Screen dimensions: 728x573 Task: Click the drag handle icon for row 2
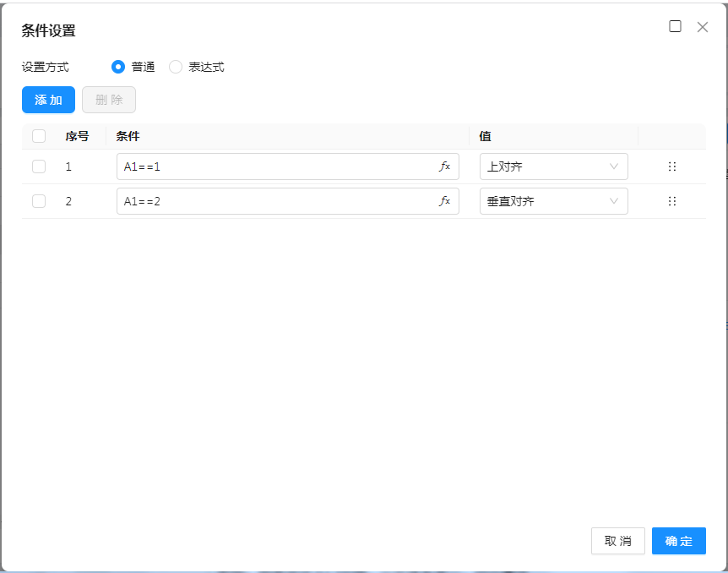[672, 201]
